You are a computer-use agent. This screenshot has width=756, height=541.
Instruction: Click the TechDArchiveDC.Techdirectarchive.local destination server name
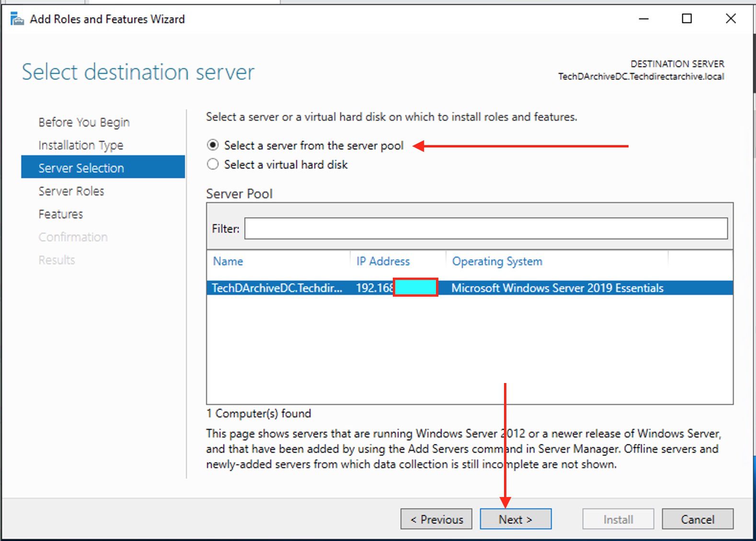(641, 77)
